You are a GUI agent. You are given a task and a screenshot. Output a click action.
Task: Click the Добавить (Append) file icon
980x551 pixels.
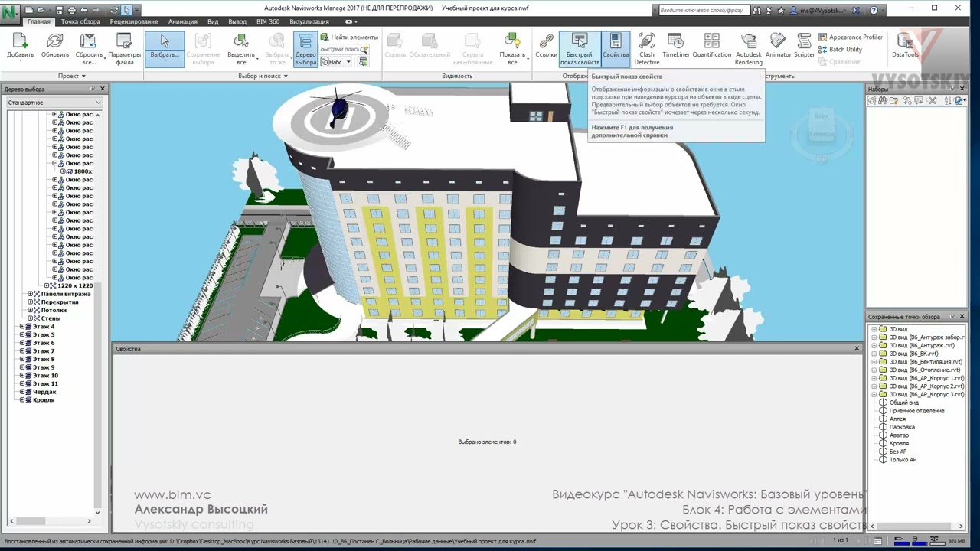21,42
